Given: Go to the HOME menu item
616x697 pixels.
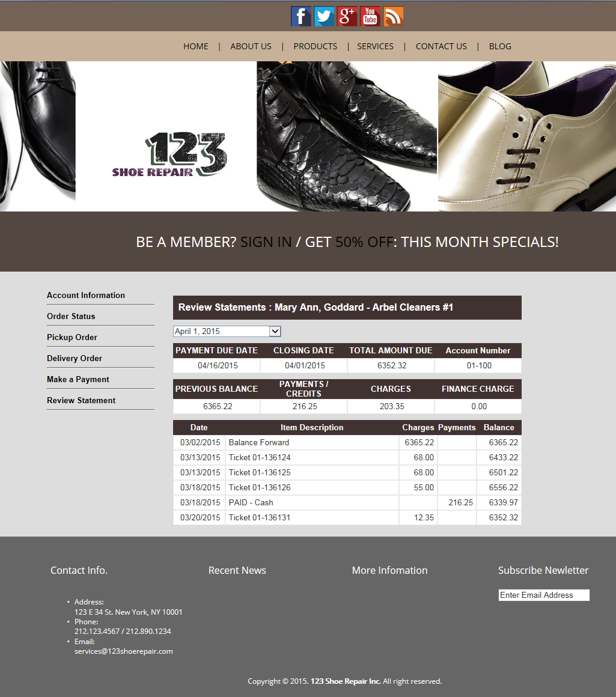Looking at the screenshot, I should point(195,46).
